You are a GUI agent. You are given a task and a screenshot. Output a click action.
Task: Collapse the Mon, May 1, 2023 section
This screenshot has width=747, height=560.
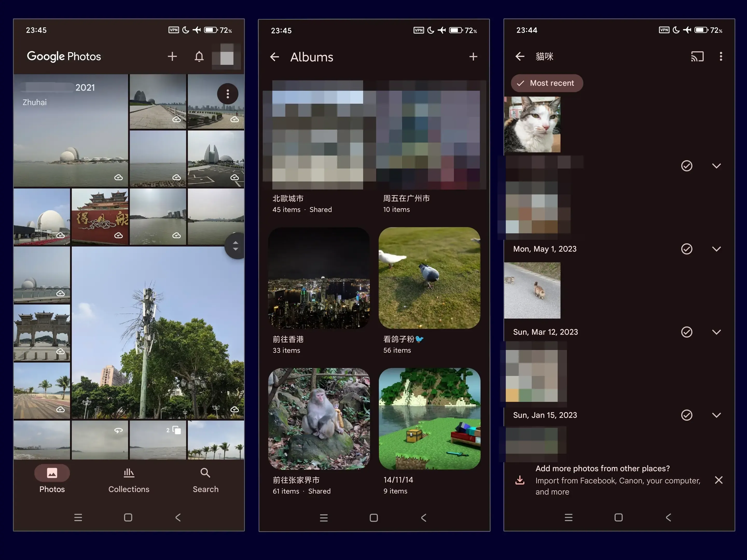[716, 249]
